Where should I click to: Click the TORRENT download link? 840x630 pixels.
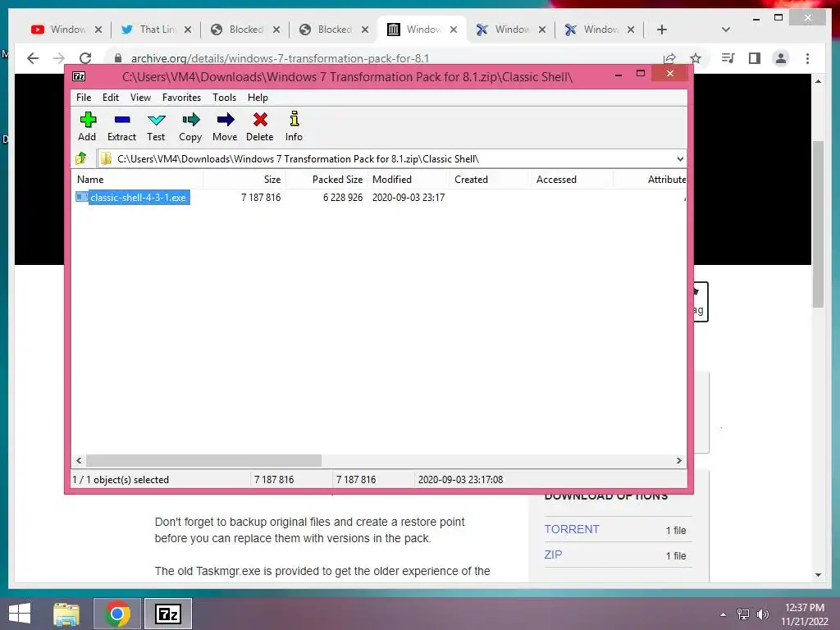572,529
